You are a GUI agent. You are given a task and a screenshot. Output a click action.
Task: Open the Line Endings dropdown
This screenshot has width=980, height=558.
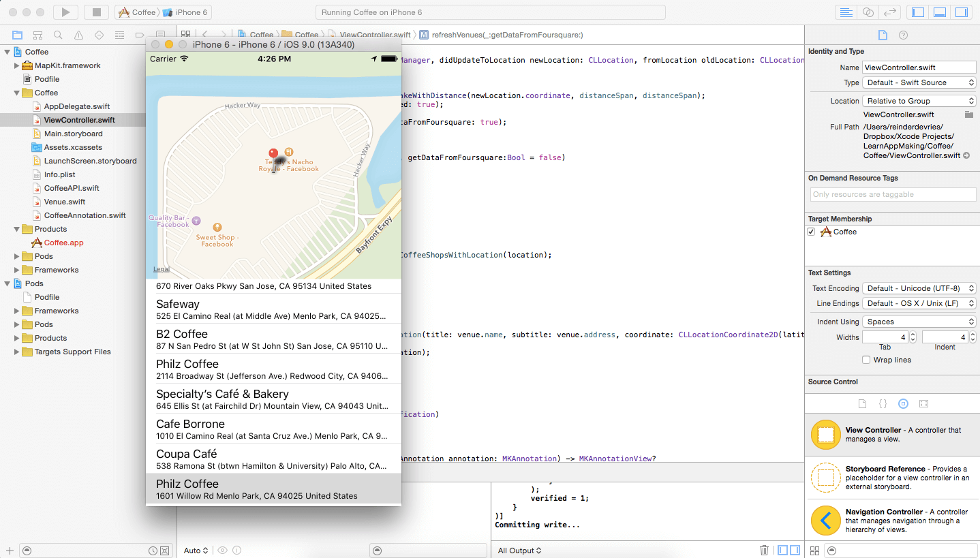pyautogui.click(x=919, y=303)
